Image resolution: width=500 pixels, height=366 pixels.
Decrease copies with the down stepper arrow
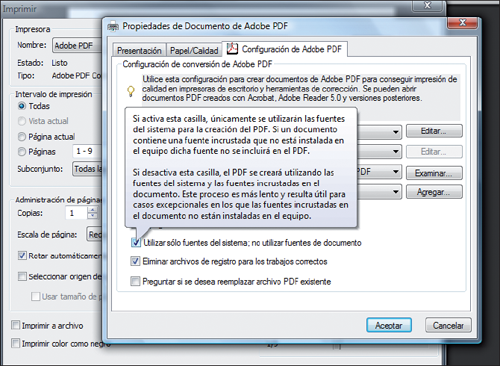(x=92, y=216)
